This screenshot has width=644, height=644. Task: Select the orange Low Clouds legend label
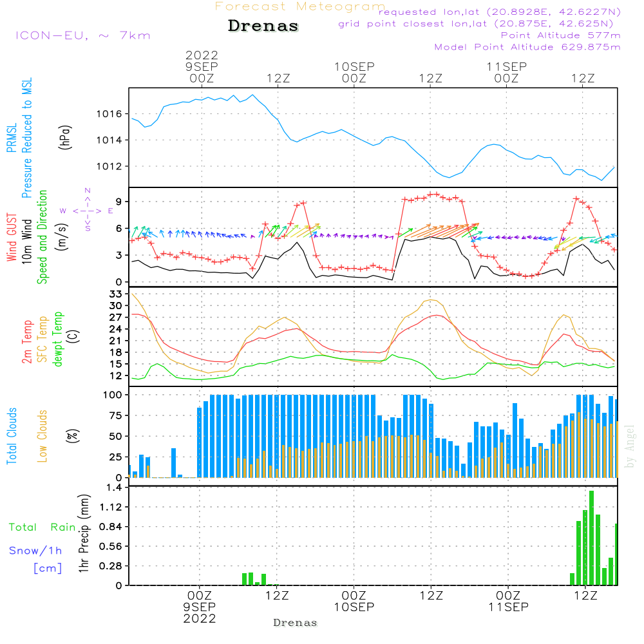pyautogui.click(x=43, y=436)
